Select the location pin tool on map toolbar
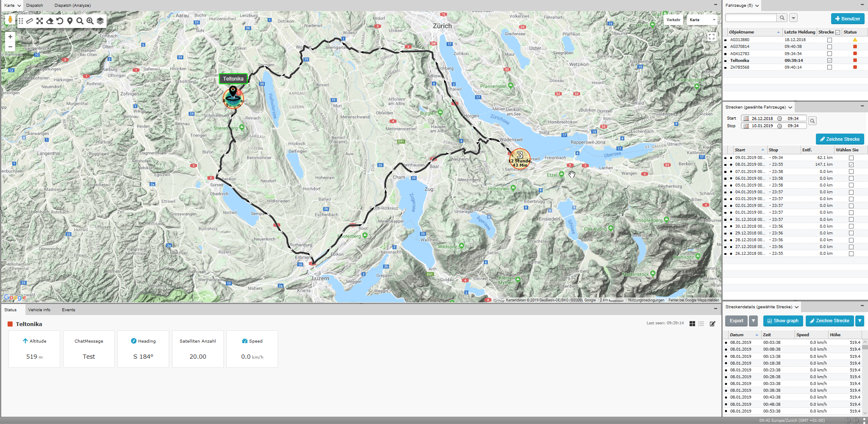 click(70, 21)
